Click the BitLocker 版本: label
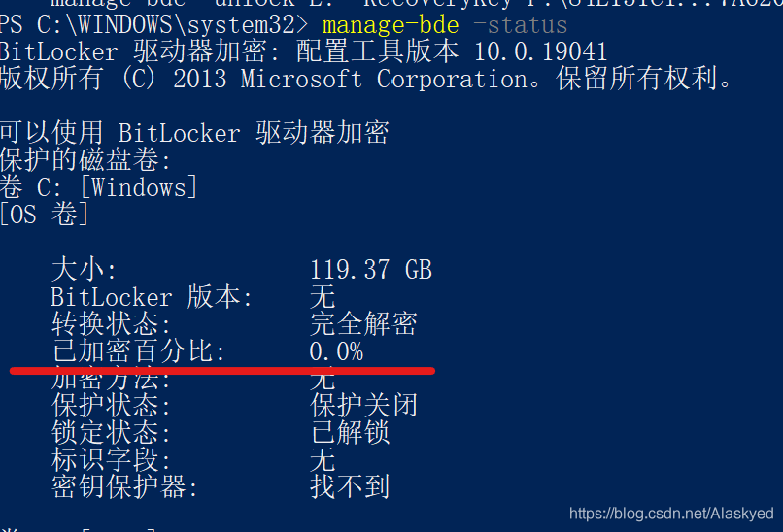The width and height of the screenshot is (783, 532). (x=152, y=297)
